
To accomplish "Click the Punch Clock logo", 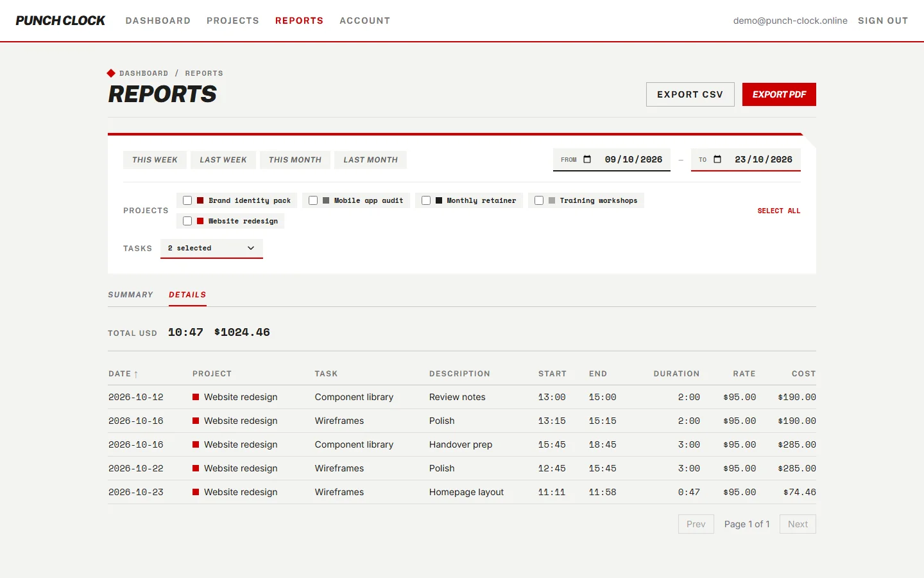I will pyautogui.click(x=60, y=21).
